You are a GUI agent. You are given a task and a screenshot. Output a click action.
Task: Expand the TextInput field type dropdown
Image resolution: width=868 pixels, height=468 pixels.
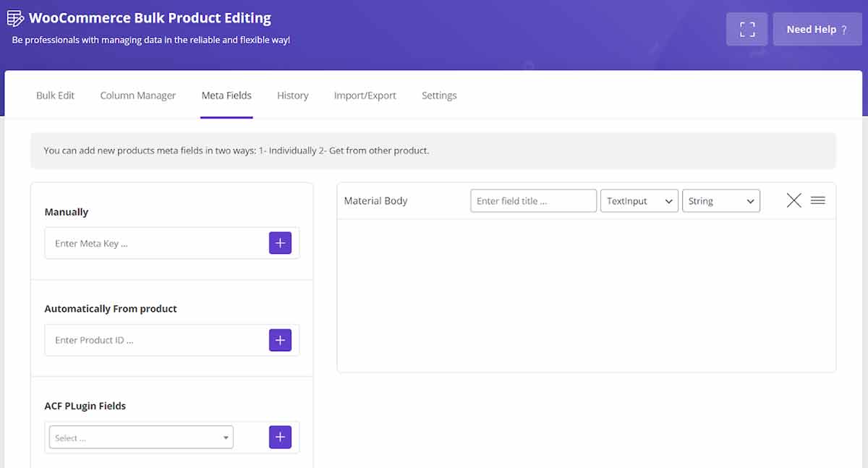point(639,201)
